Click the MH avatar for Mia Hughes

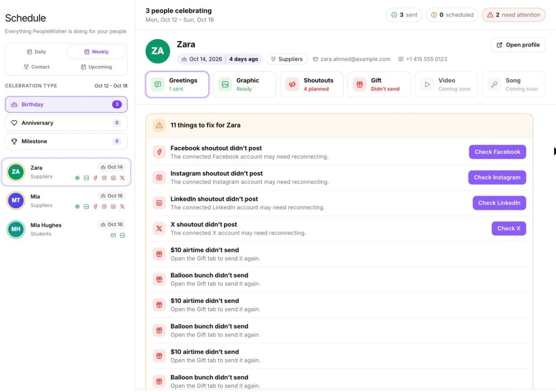point(16,229)
